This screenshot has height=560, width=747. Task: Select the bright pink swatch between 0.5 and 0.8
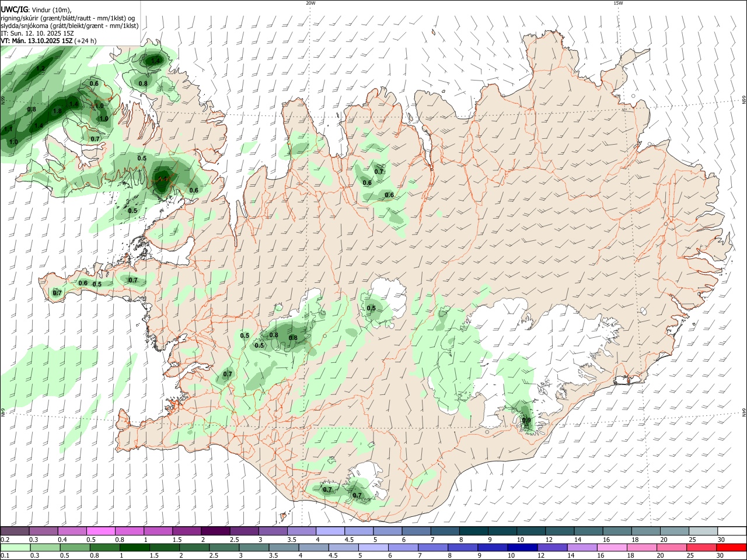pyautogui.click(x=100, y=531)
